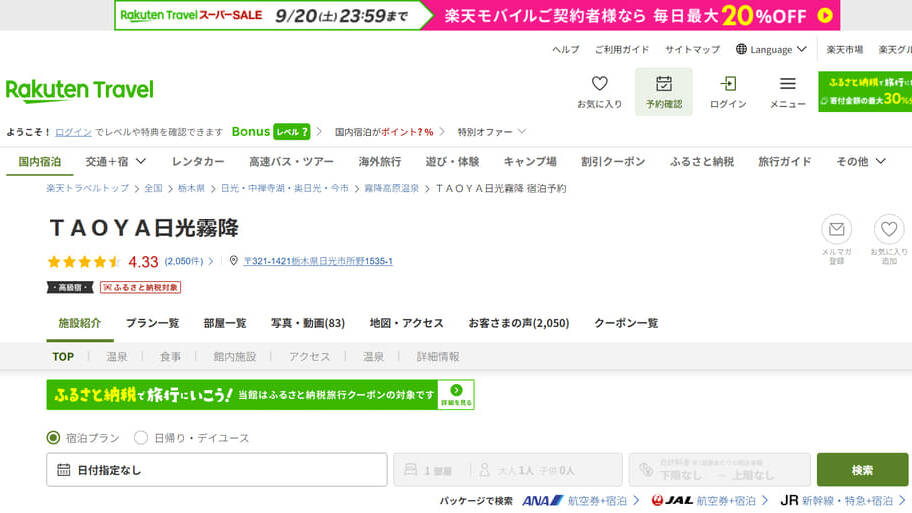The height and width of the screenshot is (513, 912).
Task: Click the coin icon in price field
Action: coord(646,469)
